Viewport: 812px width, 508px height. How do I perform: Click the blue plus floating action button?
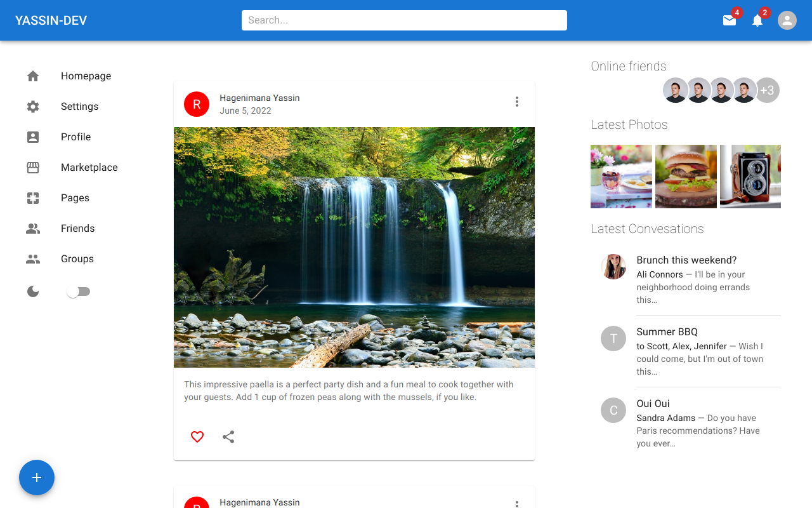pyautogui.click(x=37, y=478)
